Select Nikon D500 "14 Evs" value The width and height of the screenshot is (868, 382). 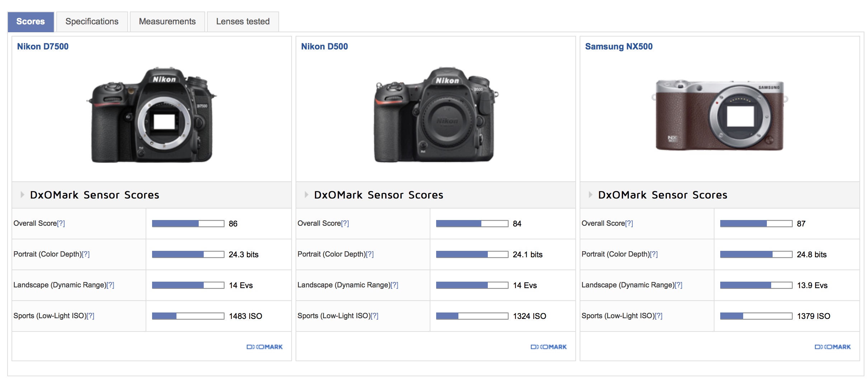click(x=525, y=285)
